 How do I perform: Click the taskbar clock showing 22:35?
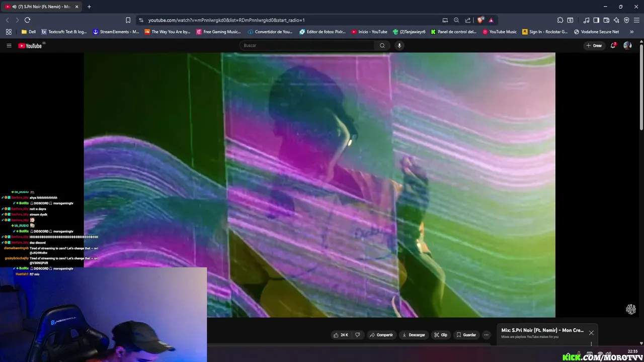(633, 351)
